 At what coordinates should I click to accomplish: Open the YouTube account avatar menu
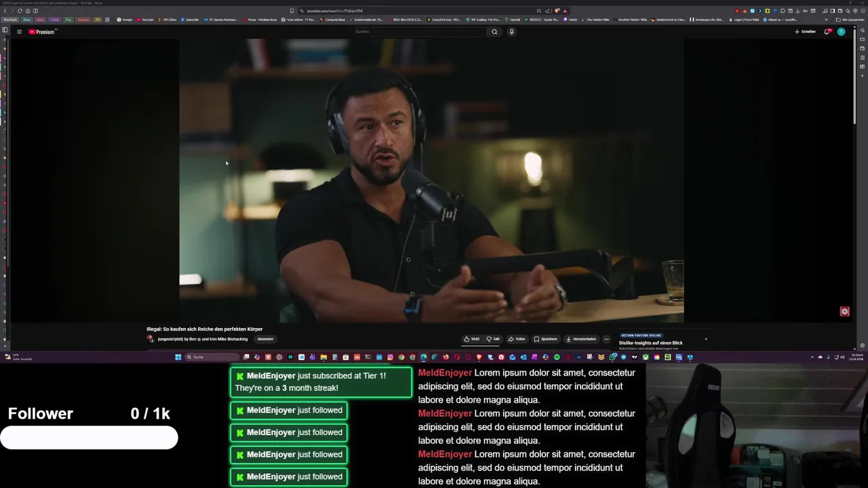(842, 32)
